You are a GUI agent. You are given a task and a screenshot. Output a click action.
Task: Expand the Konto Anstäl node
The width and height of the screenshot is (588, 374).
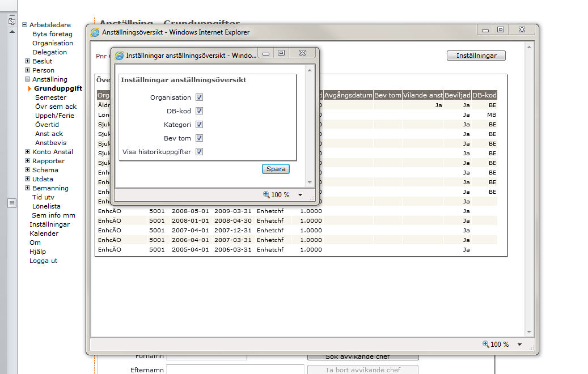pos(27,152)
